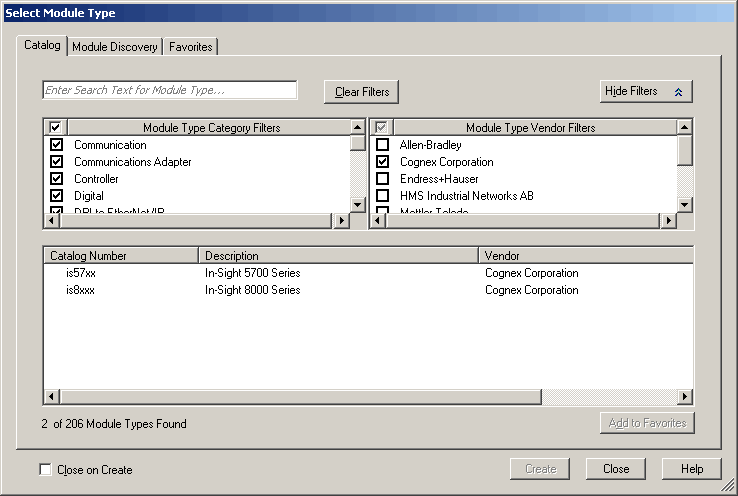This screenshot has width=738, height=496.
Task: Uncheck the Communications Adapter category filter
Action: pyautogui.click(x=56, y=162)
